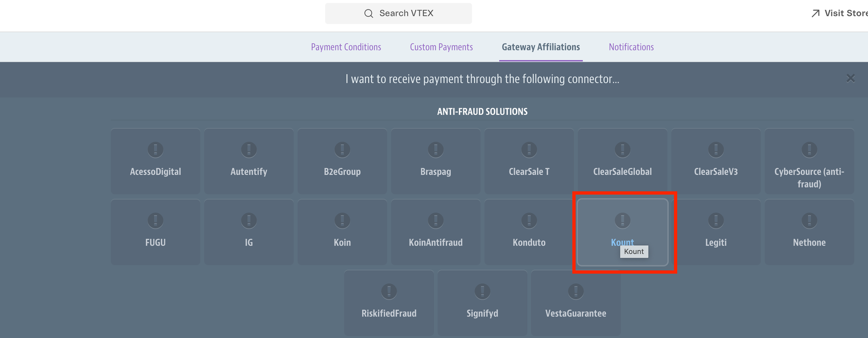Image resolution: width=868 pixels, height=338 pixels.
Task: Pick the VestaGuarantee label
Action: click(x=576, y=314)
